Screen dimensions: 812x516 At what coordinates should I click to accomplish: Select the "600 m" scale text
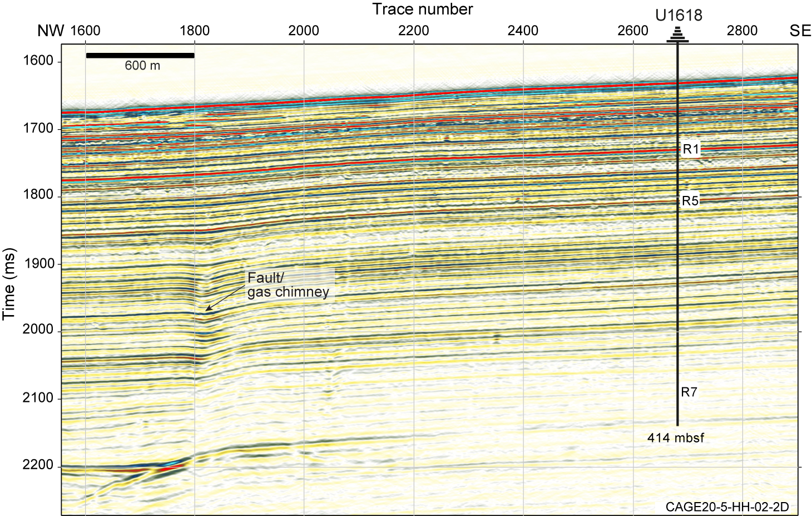[x=142, y=66]
